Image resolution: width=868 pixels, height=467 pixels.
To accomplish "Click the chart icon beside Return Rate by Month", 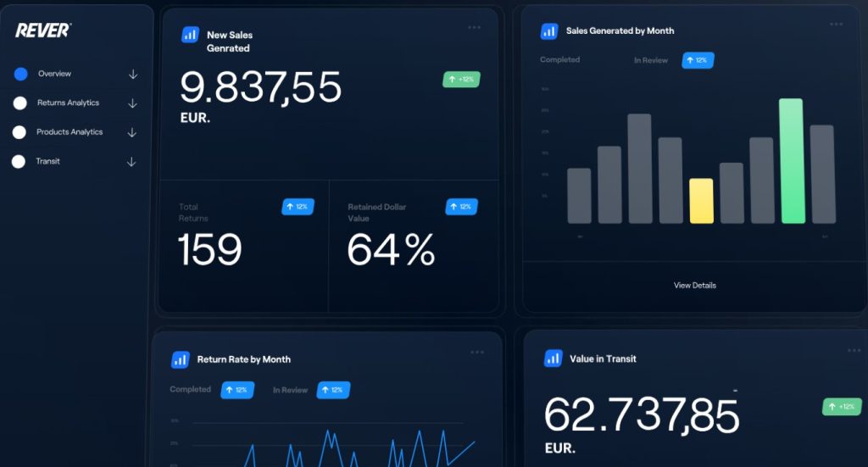I will point(180,359).
